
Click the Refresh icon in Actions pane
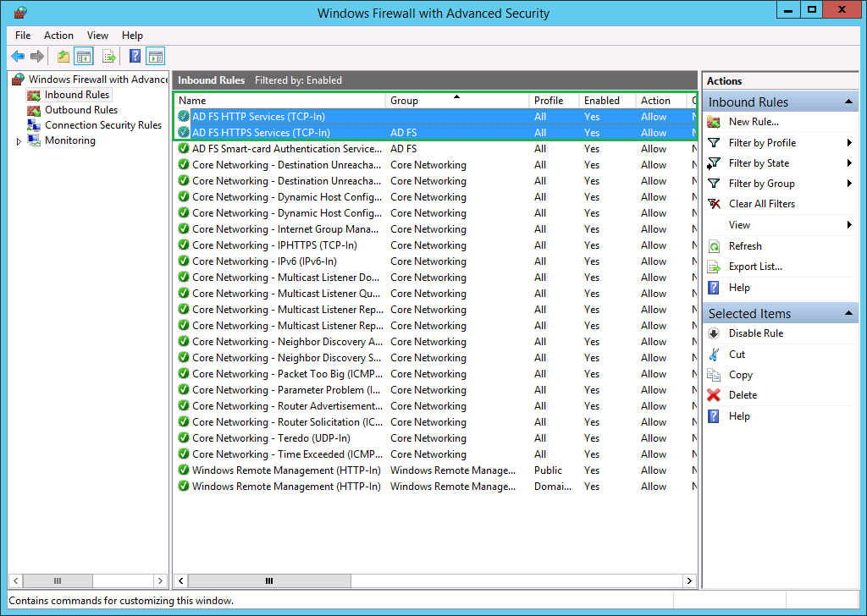[714, 246]
